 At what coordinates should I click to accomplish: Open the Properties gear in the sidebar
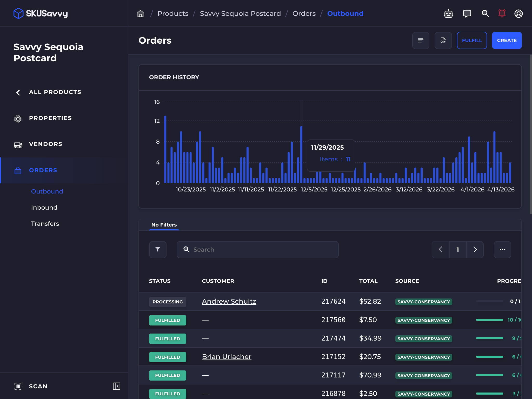tap(18, 119)
